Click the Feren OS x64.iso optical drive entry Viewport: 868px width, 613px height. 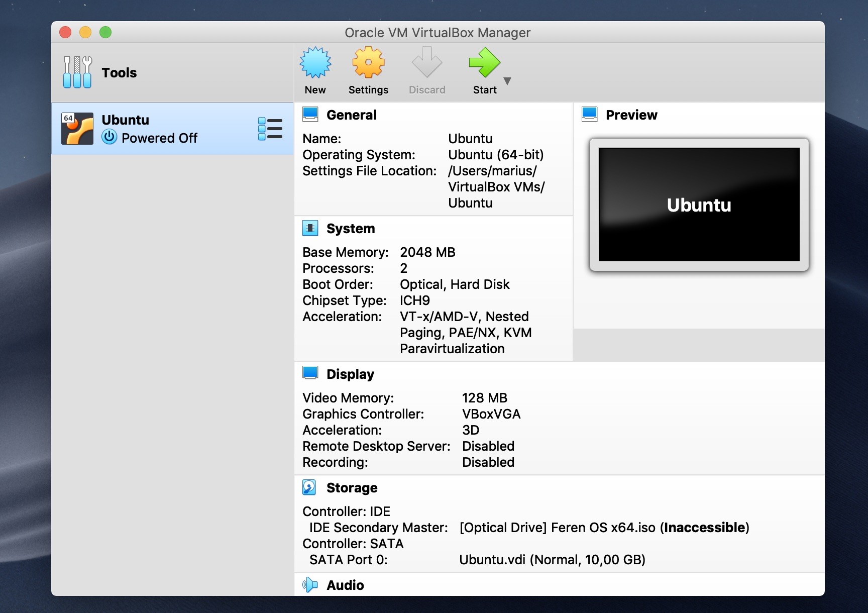[603, 528]
